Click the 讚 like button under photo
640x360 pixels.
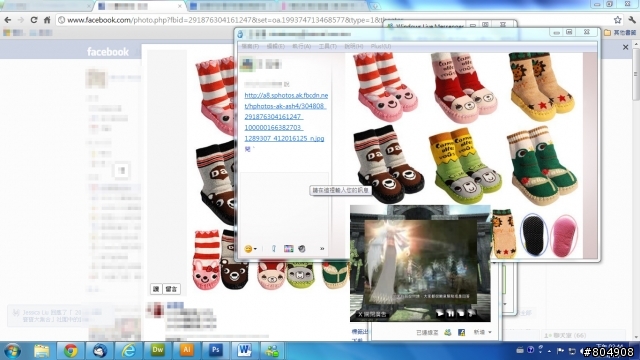point(156,289)
